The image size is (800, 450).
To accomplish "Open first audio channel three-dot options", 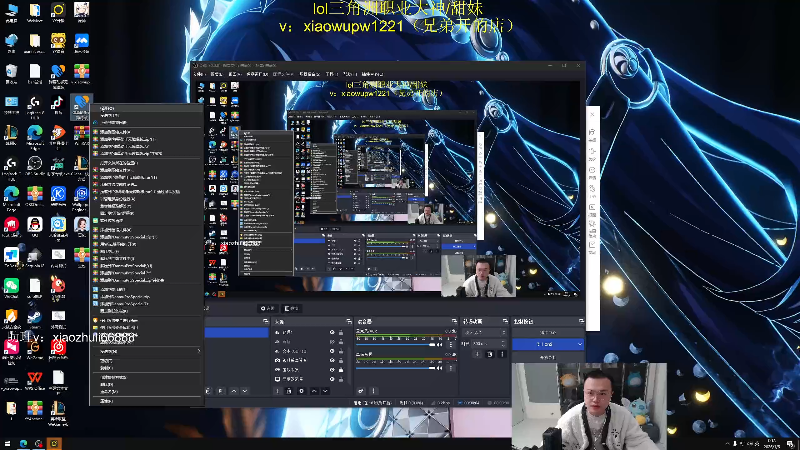I will 451,345.
